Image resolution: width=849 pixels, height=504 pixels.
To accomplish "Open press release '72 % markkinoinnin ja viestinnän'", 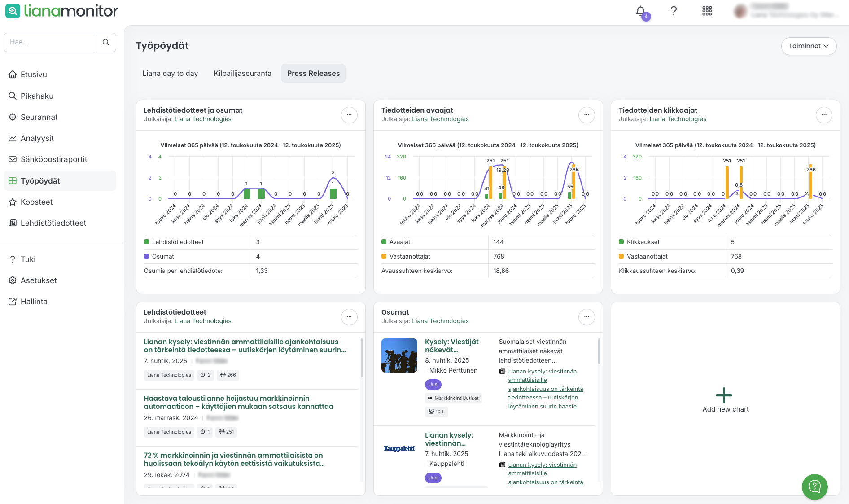I will click(234, 460).
